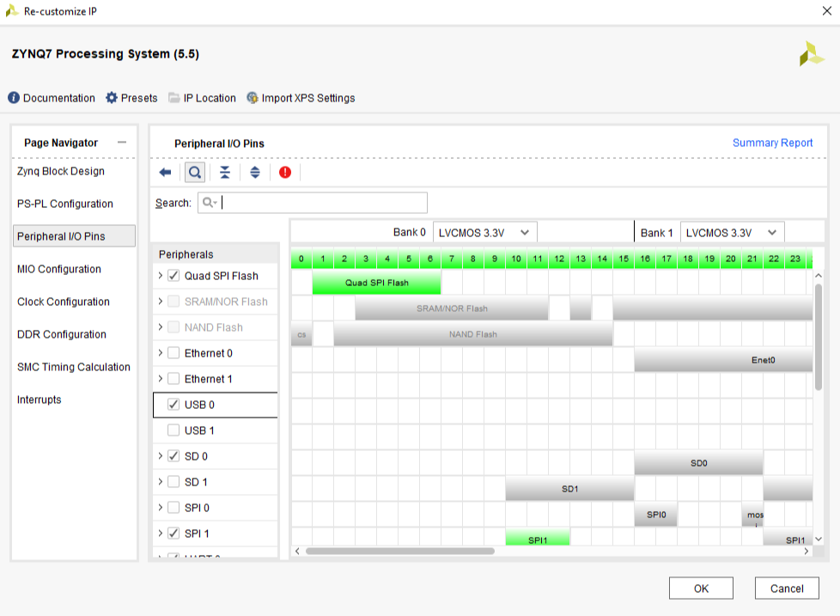Click the gray SD0 pin block
Screen dimensions: 840x616
(698, 463)
